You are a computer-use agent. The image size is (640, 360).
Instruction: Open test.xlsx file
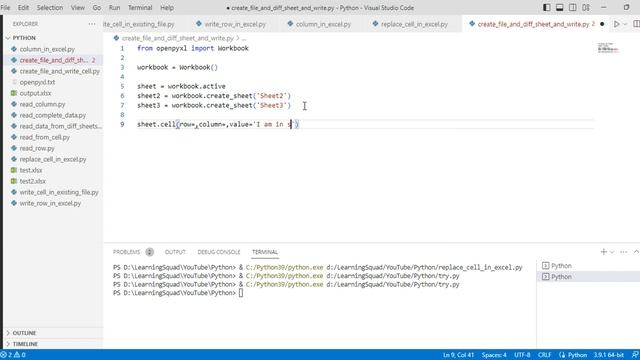(31, 170)
